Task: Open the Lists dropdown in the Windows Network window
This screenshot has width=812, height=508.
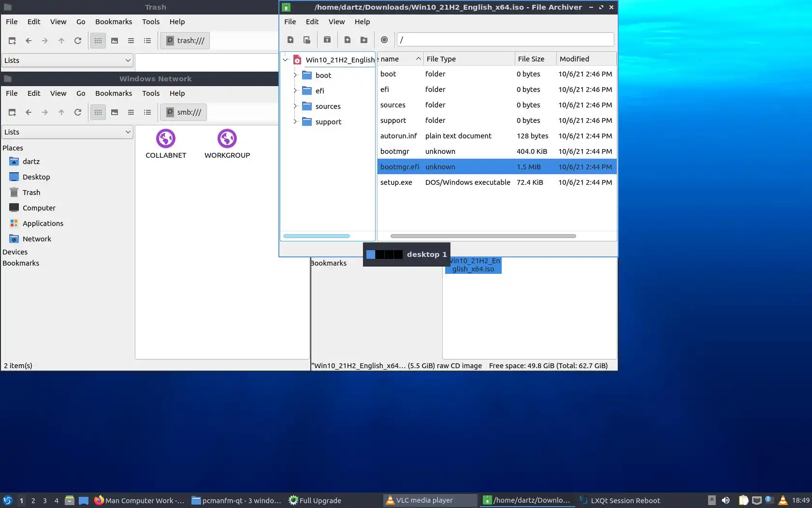Action: click(x=67, y=132)
